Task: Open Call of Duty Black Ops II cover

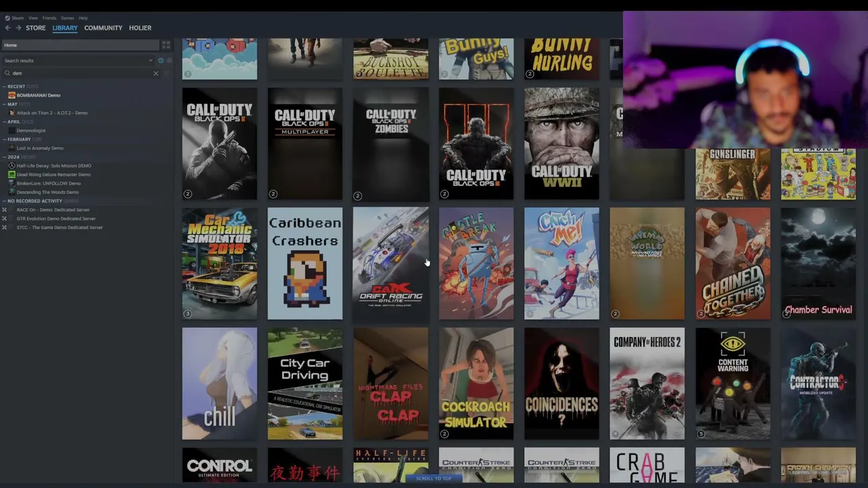Action: [220, 144]
